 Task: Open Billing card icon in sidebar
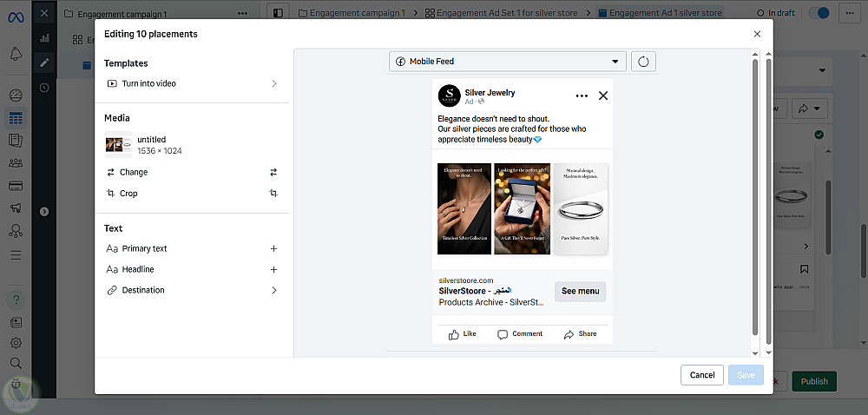[16, 186]
